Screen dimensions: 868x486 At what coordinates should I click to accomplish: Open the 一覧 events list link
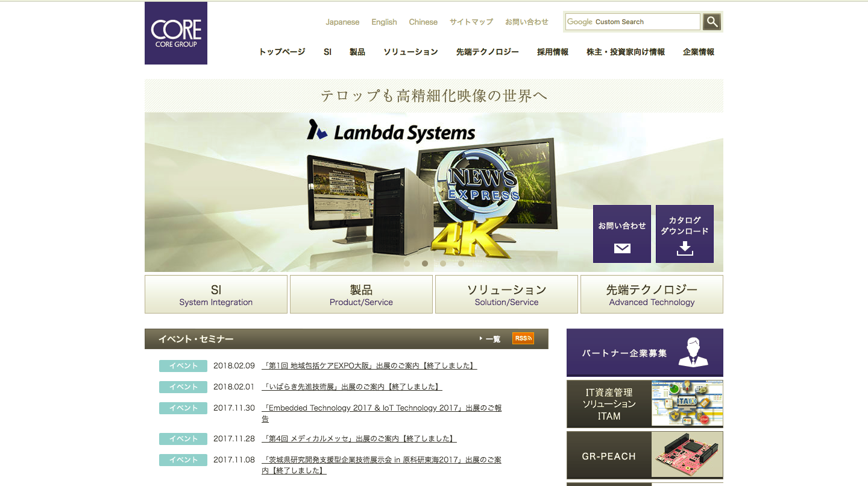click(x=490, y=339)
